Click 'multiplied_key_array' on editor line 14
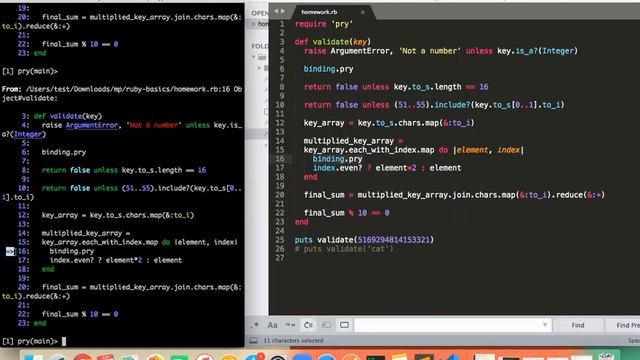640x360 pixels. [349, 141]
